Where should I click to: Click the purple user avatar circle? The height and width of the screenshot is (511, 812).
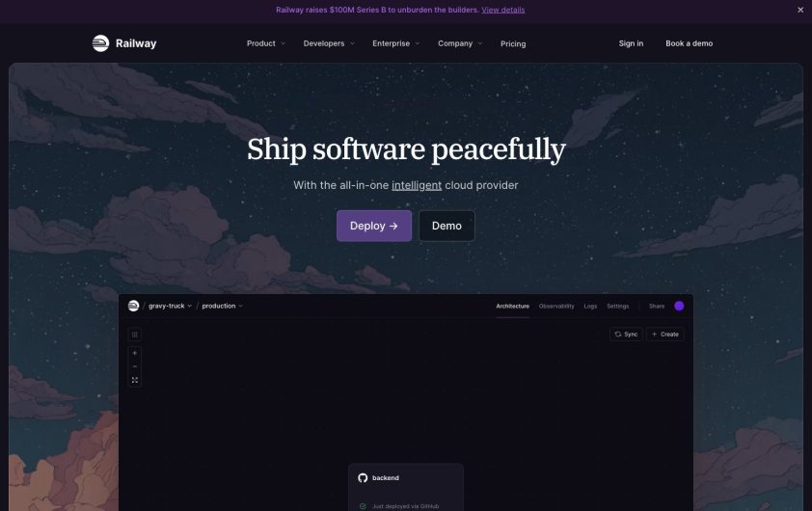(679, 306)
